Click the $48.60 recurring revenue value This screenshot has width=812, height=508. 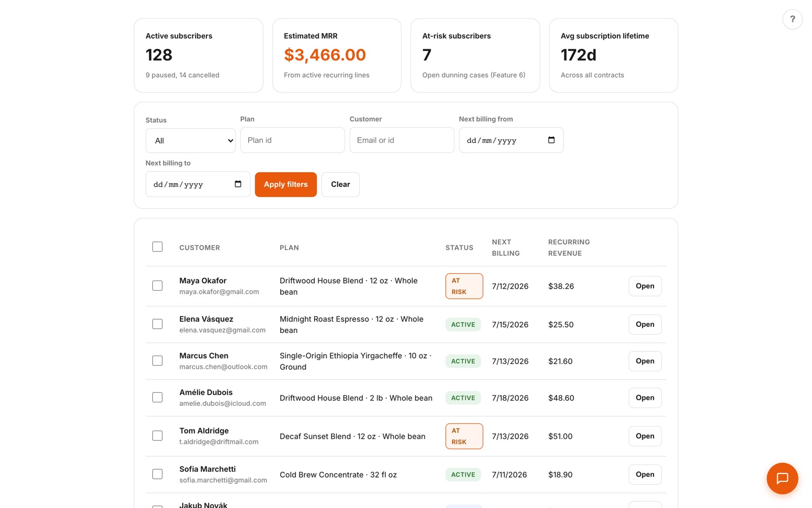click(561, 398)
